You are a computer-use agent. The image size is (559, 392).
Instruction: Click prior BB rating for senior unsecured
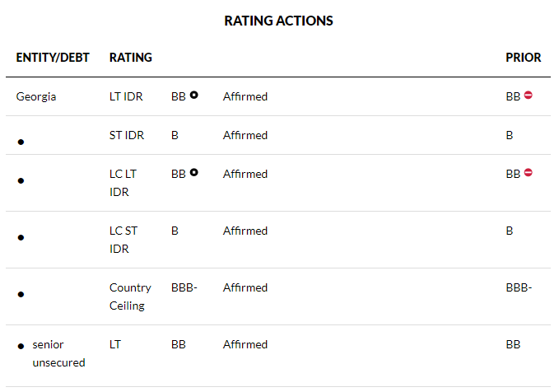coord(514,344)
